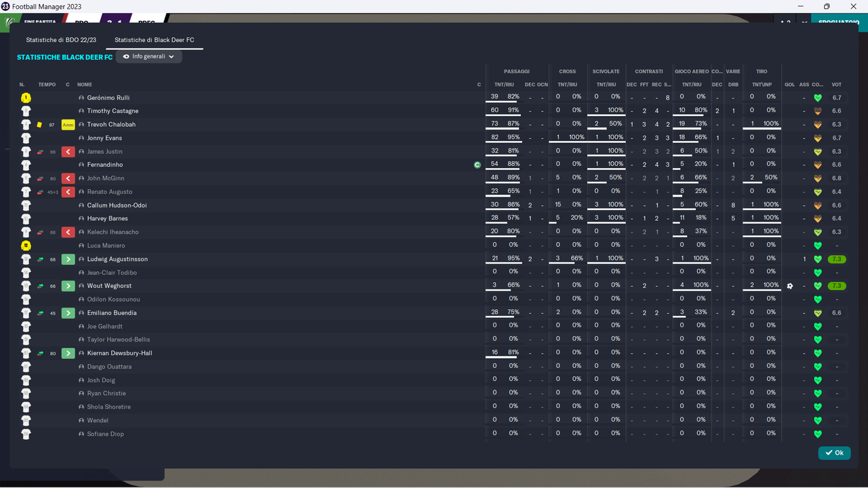Open player Wout Weghorst
The width and height of the screenshot is (868, 488).
pyautogui.click(x=109, y=286)
